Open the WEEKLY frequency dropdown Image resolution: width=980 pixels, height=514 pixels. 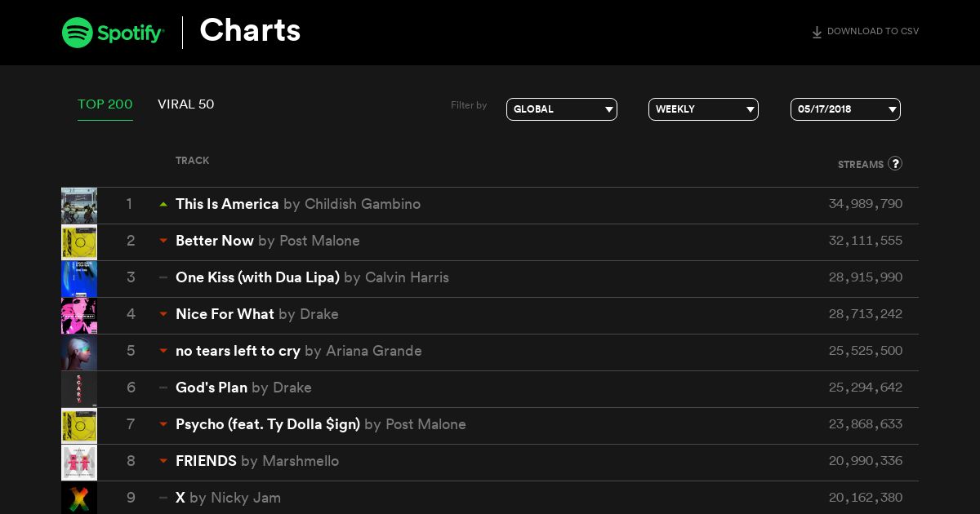703,109
